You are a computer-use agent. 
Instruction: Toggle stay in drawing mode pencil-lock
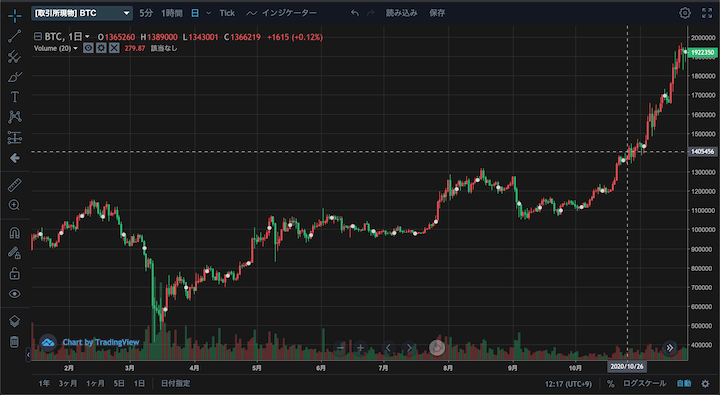point(15,253)
